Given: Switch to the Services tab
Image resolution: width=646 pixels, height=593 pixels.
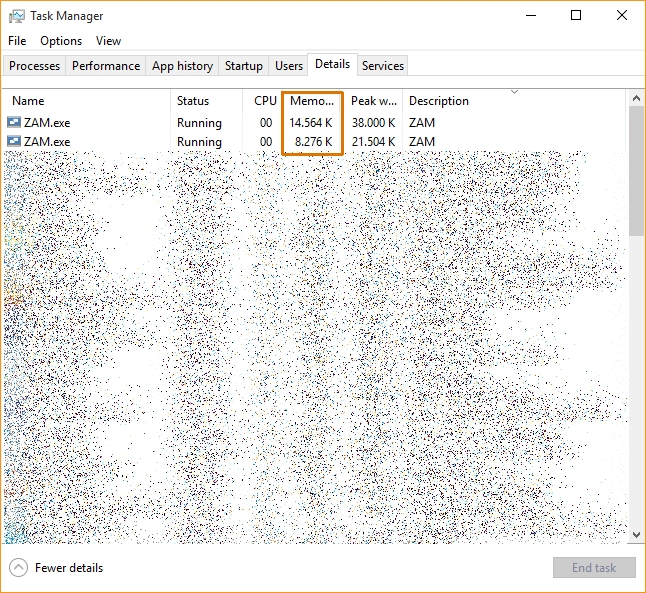Looking at the screenshot, I should 383,66.
